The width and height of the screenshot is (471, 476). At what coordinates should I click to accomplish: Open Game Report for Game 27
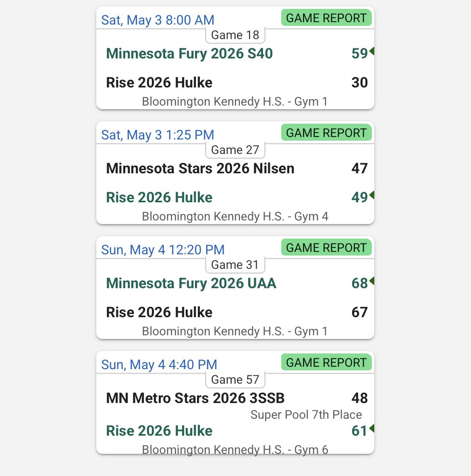[326, 133]
